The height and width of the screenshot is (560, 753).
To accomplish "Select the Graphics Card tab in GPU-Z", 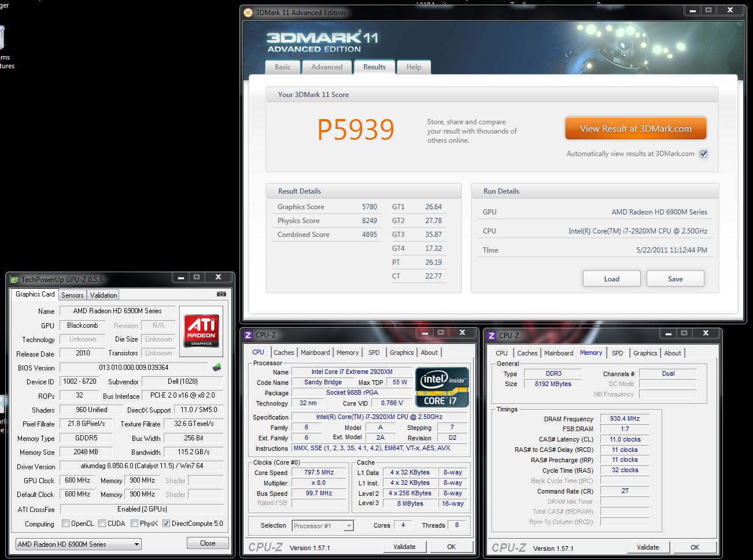I will (x=35, y=294).
